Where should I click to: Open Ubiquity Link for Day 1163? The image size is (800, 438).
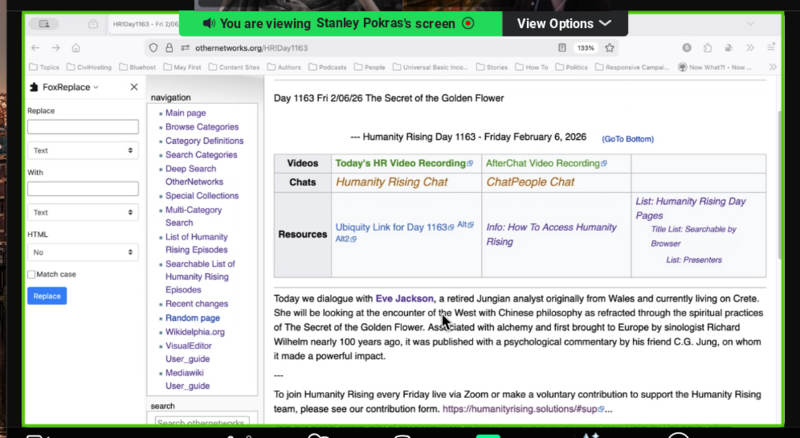[394, 227]
